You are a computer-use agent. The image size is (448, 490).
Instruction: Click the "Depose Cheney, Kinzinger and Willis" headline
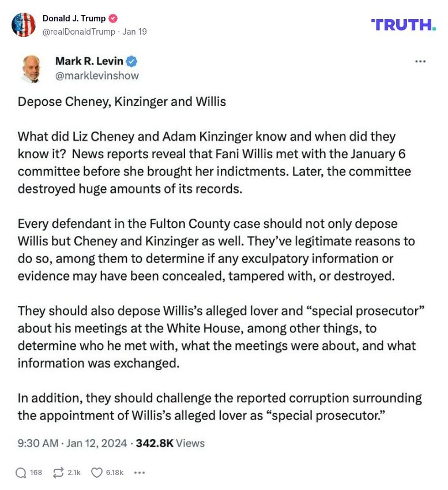(x=122, y=102)
